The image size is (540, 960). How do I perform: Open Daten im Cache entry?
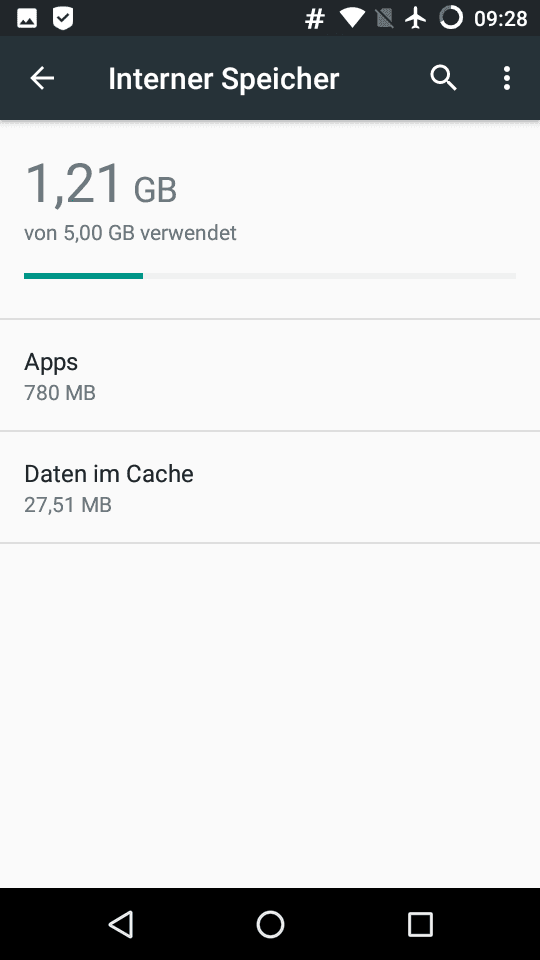point(270,487)
